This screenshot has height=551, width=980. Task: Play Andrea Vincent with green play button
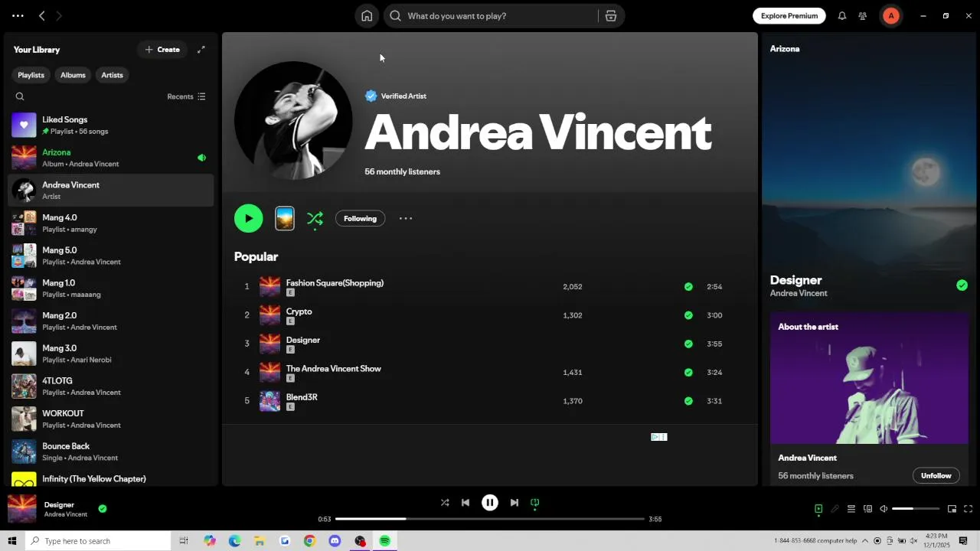click(249, 218)
